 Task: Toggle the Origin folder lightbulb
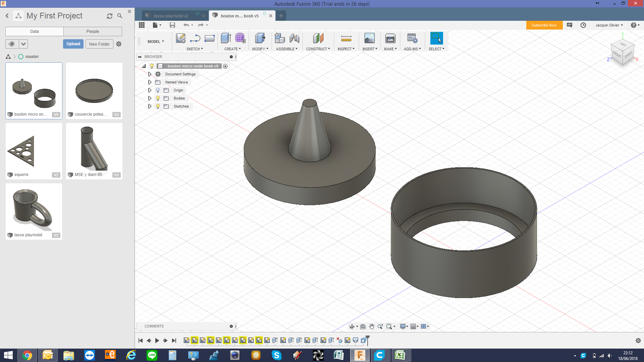click(x=158, y=90)
